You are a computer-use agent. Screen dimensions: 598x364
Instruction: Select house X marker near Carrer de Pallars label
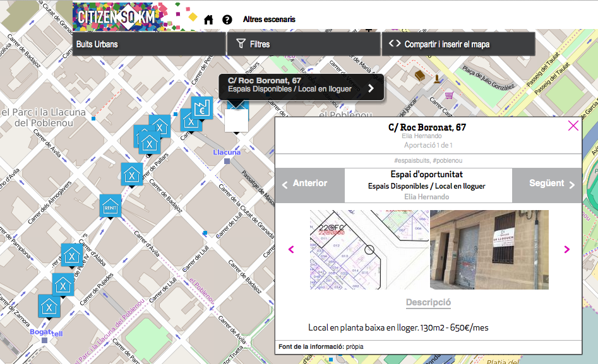click(x=131, y=175)
